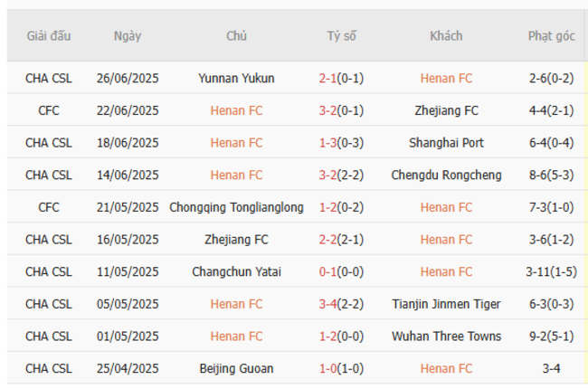The image size is (588, 389).
Task: Click the 2-1 score against Yunnan Yukun
Action: tap(327, 78)
